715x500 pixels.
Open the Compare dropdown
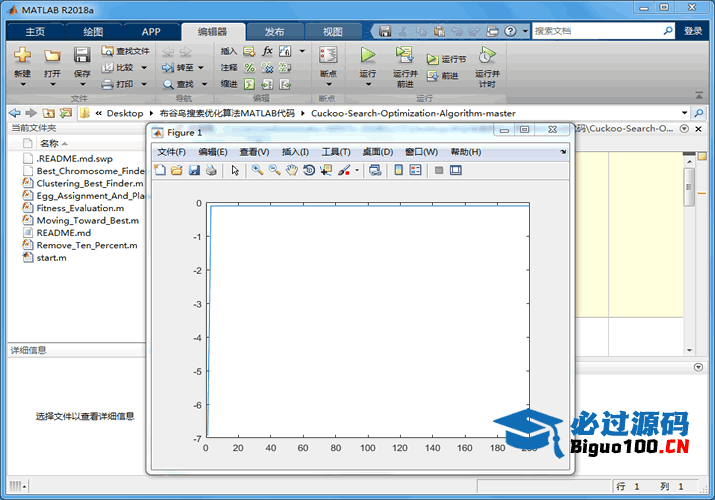point(144,67)
